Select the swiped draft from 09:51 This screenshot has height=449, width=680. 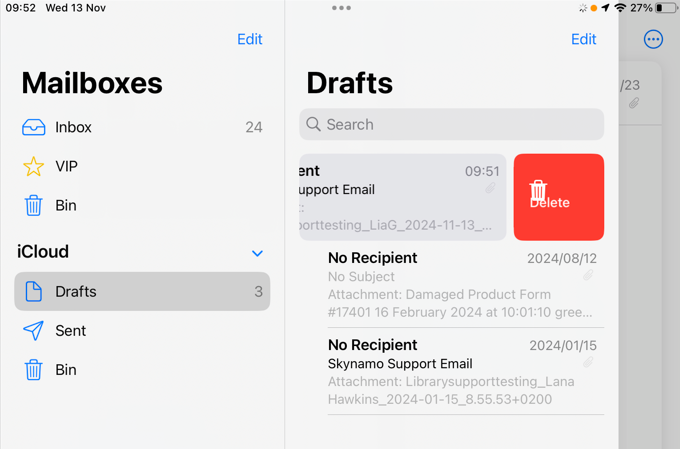(402, 197)
